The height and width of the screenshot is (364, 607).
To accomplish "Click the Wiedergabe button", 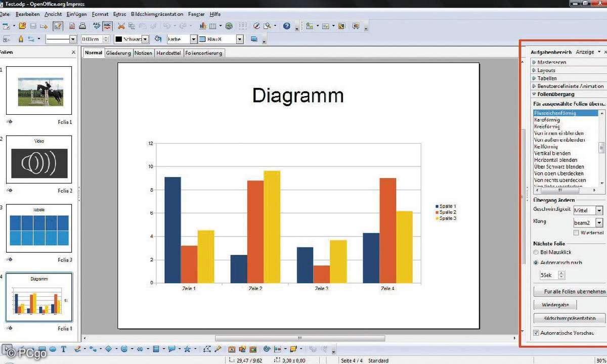I will (x=555, y=305).
